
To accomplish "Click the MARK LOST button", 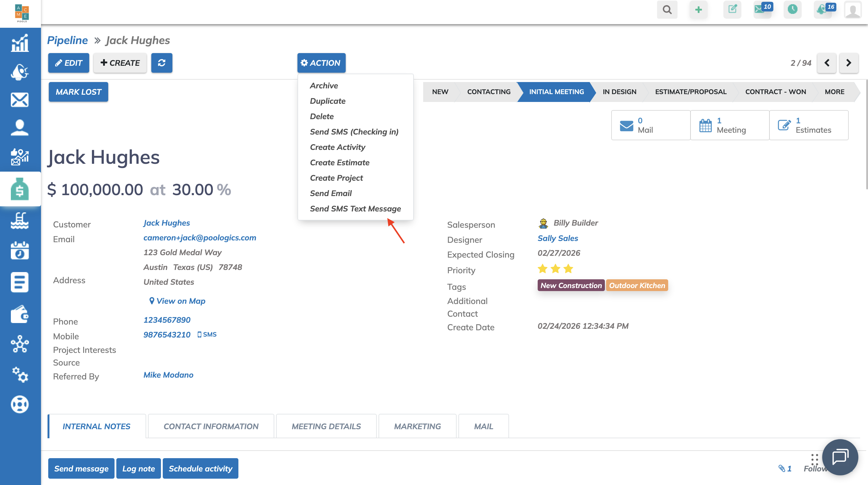I will pos(78,92).
